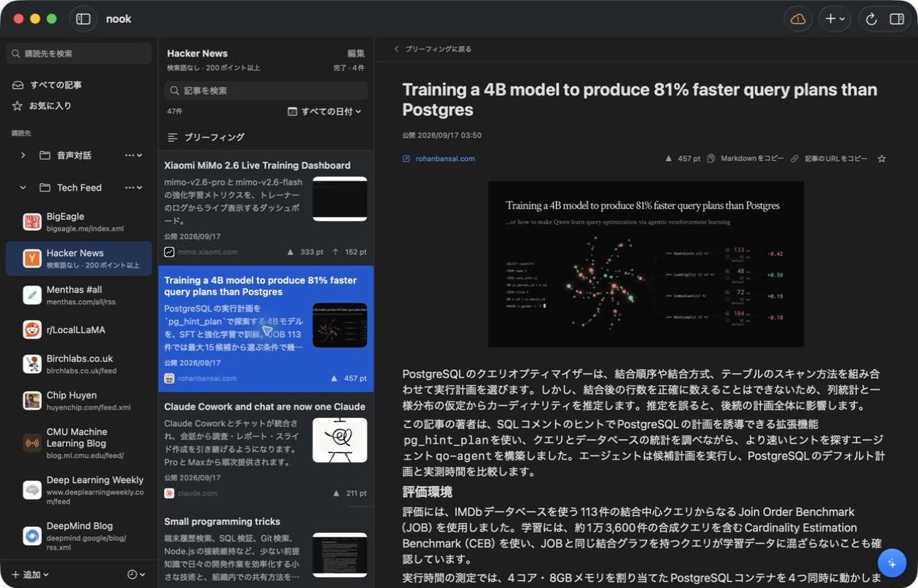This screenshot has width=918, height=588.
Task: Expand the 音声対話 folder chevron
Action: 23,155
